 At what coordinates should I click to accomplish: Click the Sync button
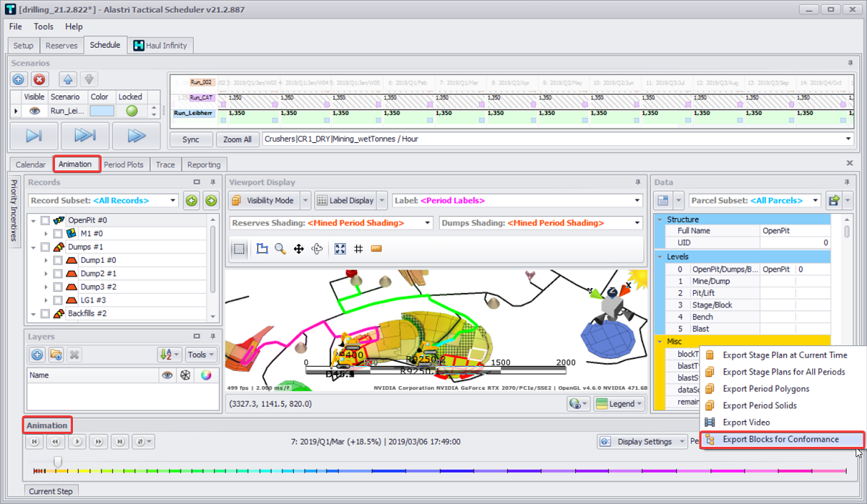(x=191, y=139)
